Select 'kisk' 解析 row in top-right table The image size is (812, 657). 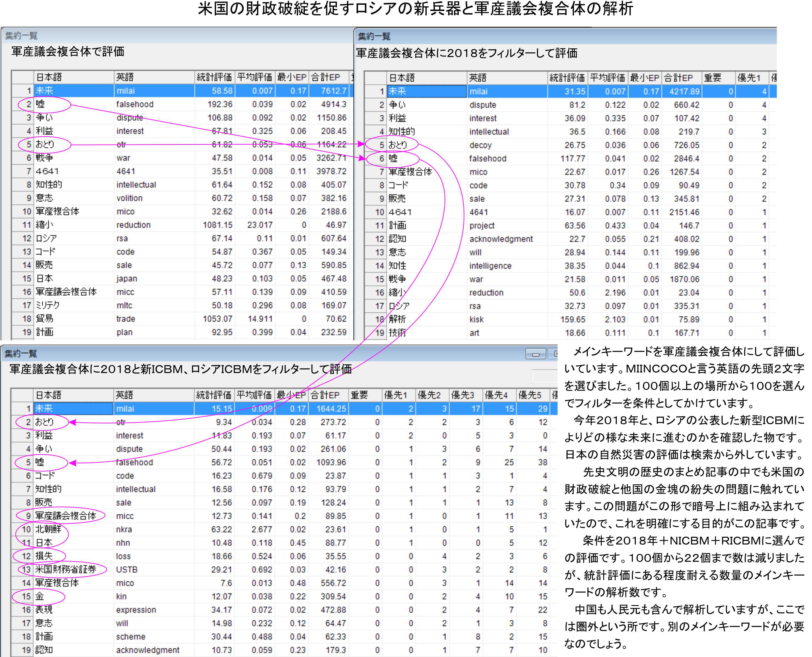click(x=570, y=320)
